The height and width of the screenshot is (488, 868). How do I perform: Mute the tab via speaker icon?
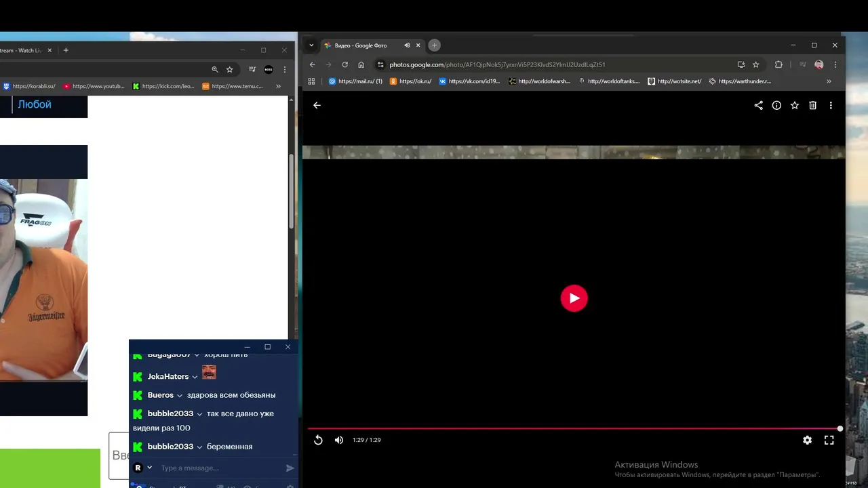(407, 45)
